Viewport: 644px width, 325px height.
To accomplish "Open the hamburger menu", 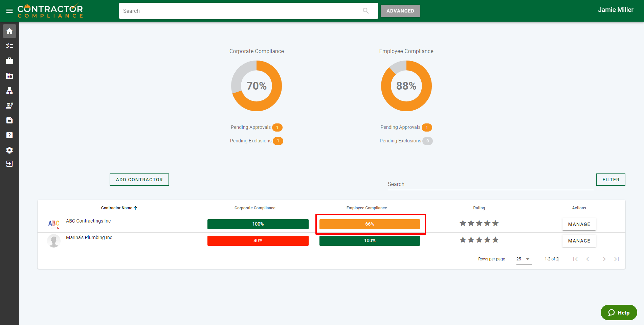I will (9, 11).
